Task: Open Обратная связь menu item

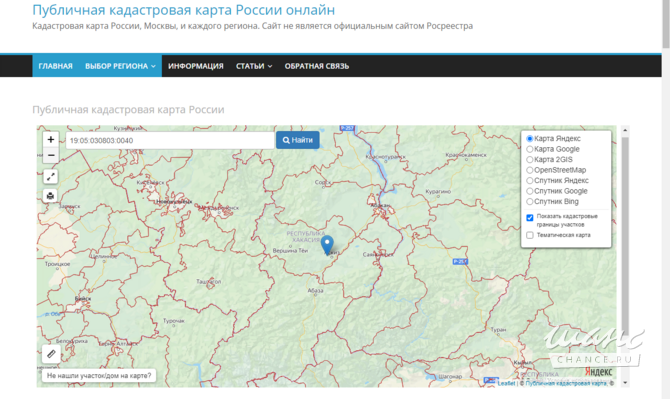Action: (x=317, y=66)
